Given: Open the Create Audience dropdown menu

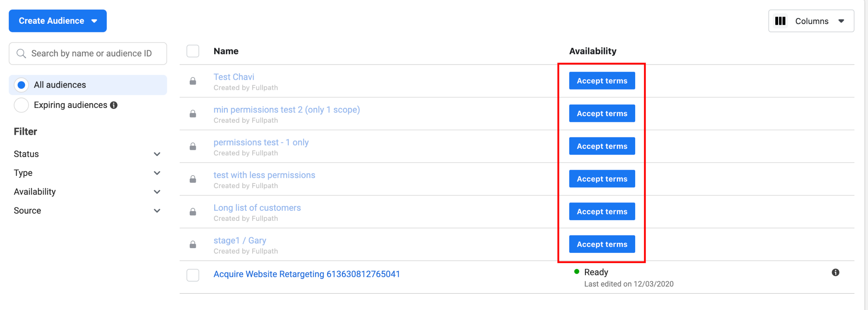Looking at the screenshot, I should pyautogui.click(x=58, y=21).
